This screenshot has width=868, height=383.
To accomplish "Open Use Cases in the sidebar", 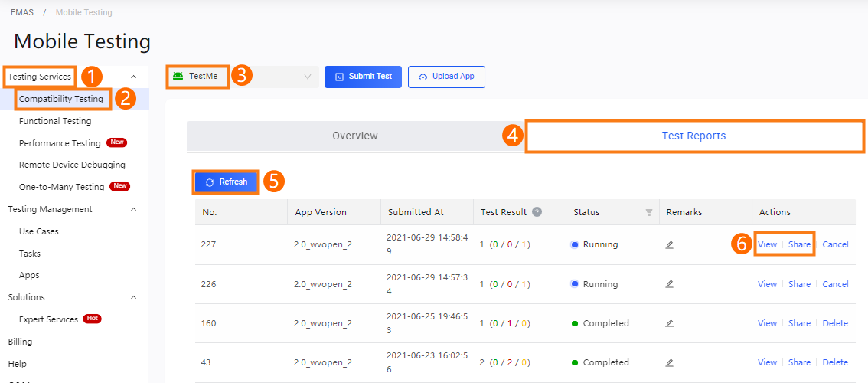I will [39, 231].
